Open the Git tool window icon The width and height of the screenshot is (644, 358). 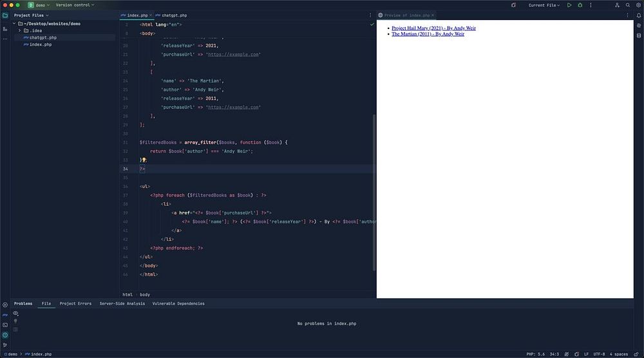[5, 345]
